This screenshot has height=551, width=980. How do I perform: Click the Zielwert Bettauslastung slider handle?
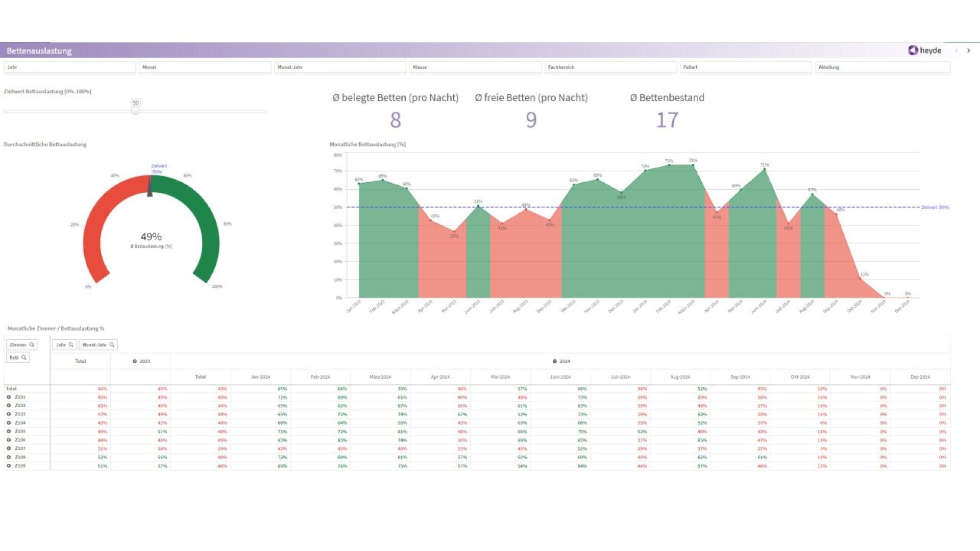pos(135,111)
